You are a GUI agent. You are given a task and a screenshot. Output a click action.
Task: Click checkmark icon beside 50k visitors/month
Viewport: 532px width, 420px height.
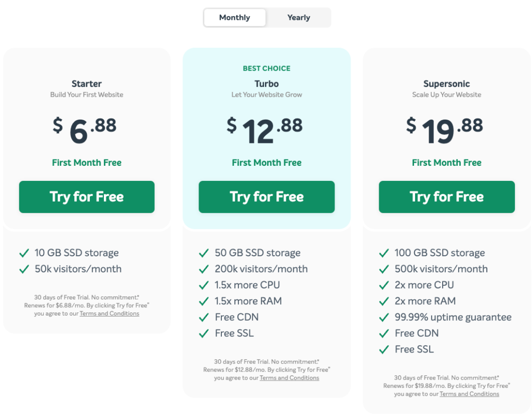(24, 269)
